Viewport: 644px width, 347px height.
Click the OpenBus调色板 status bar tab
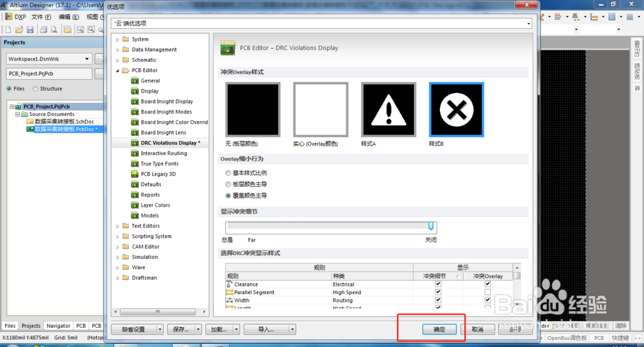click(567, 338)
